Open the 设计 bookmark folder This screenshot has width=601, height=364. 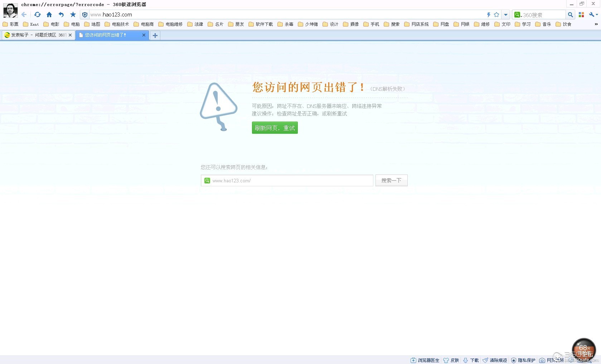(x=330, y=24)
